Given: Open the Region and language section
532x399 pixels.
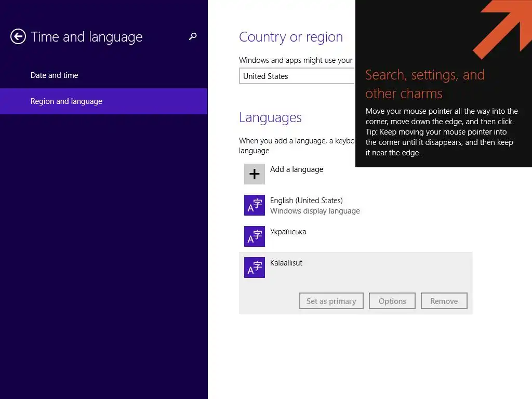Looking at the screenshot, I should pyautogui.click(x=104, y=101).
